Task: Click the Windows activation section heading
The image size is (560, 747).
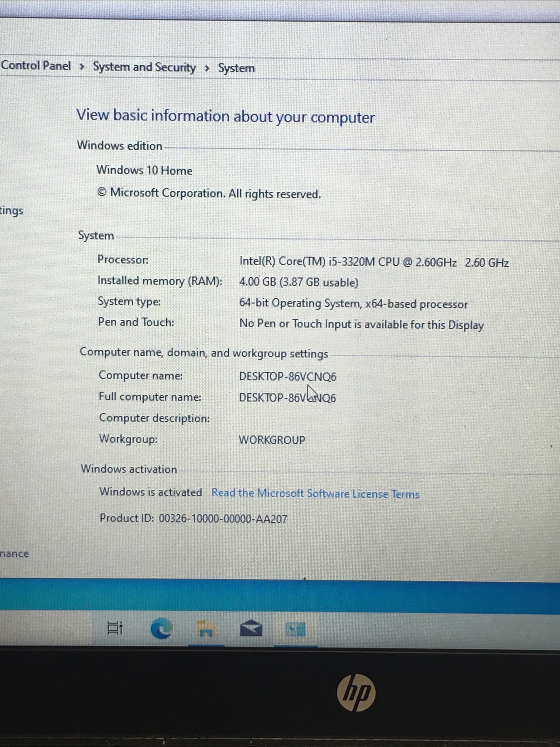Action: point(129,469)
